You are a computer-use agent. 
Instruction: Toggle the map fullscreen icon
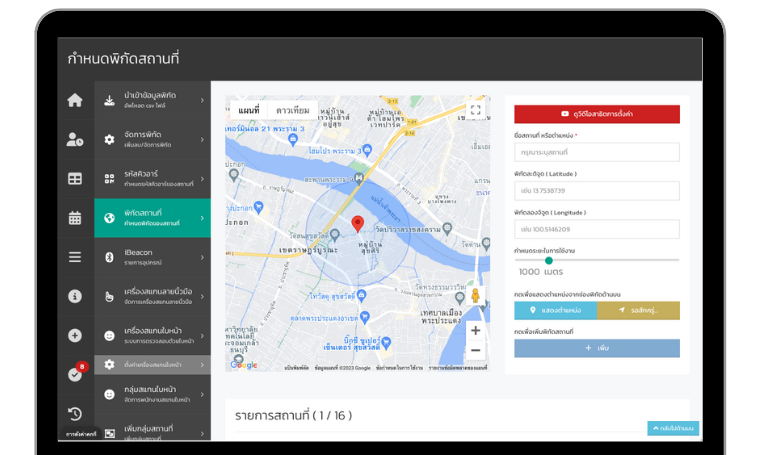475,110
